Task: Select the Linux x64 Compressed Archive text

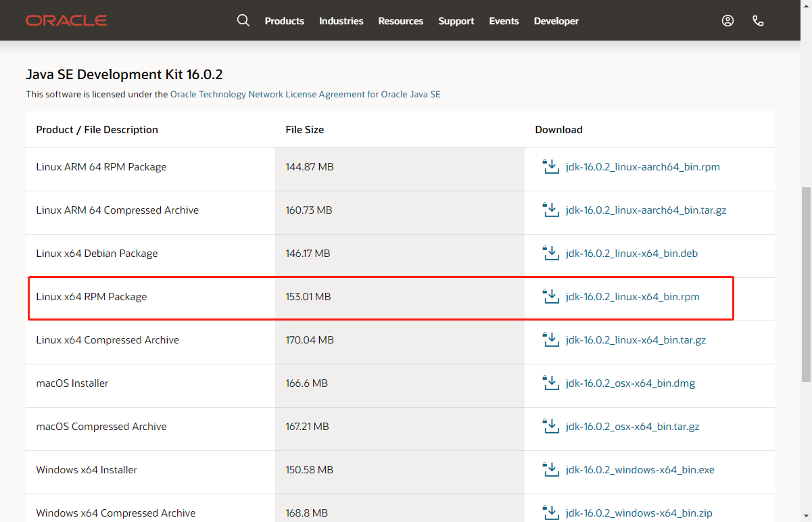Action: click(108, 340)
